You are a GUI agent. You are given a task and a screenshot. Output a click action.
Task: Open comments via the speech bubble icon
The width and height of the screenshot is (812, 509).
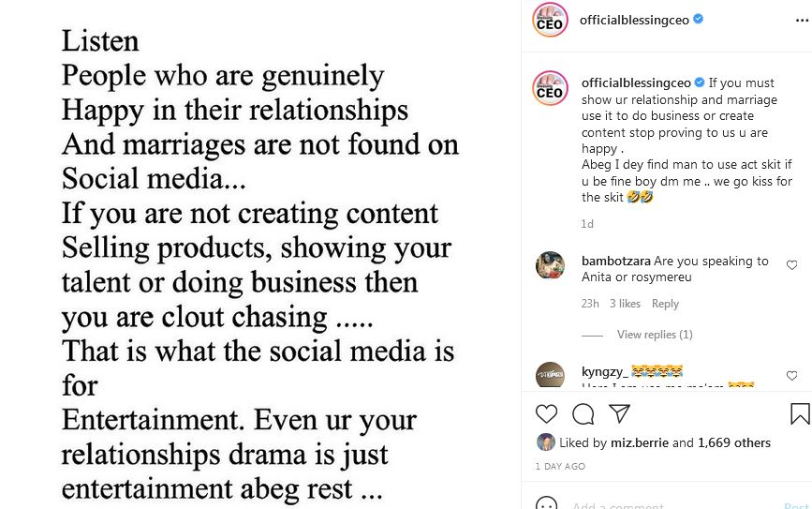click(583, 413)
